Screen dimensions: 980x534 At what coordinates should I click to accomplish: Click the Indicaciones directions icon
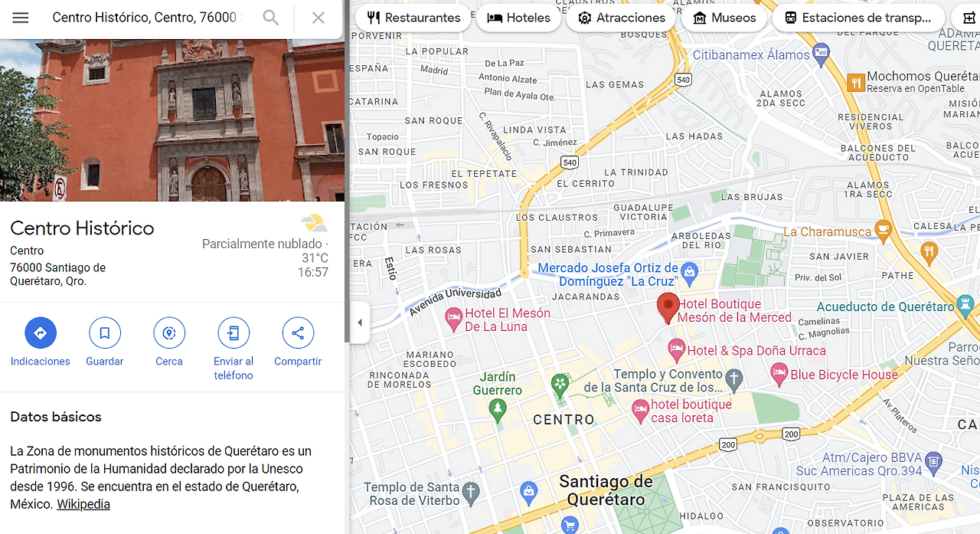41,333
